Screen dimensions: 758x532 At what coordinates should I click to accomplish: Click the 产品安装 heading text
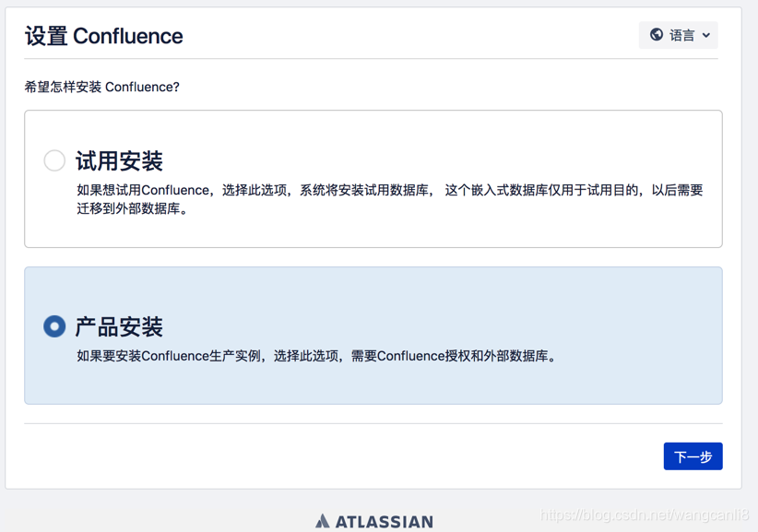point(119,326)
